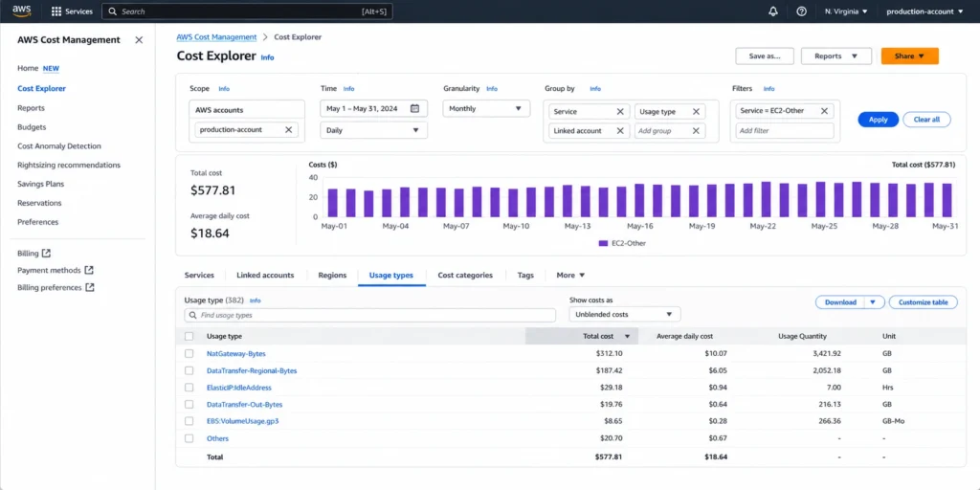
Task: Open the AWS logo home
Action: click(22, 11)
